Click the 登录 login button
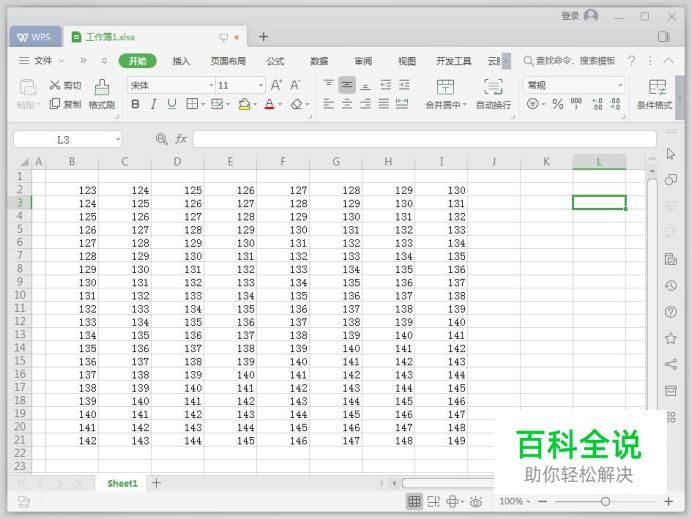 [x=579, y=16]
